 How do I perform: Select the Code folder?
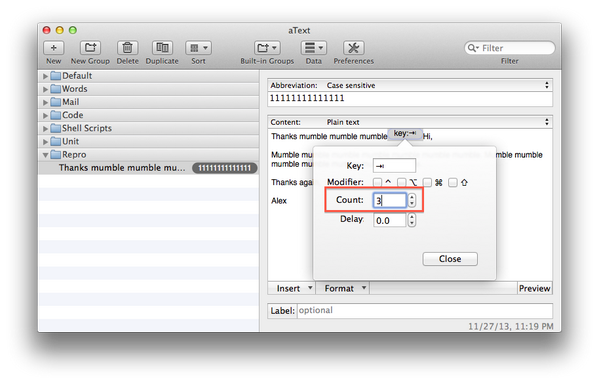coord(149,115)
